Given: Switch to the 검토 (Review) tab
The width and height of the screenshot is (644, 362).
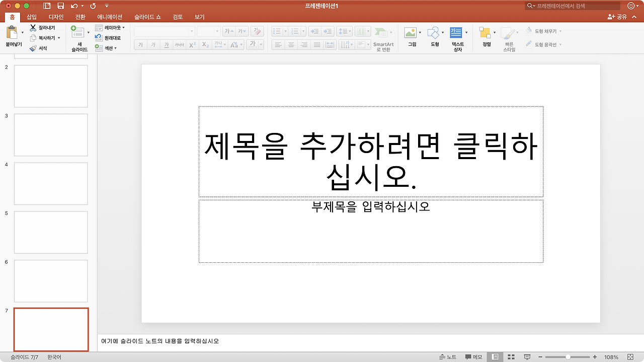Looking at the screenshot, I should point(178,17).
